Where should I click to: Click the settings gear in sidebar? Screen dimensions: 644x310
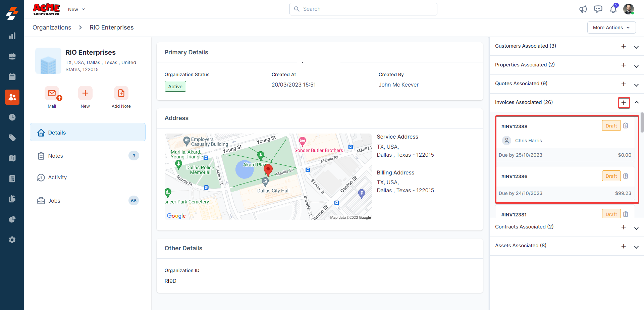pyautogui.click(x=12, y=240)
